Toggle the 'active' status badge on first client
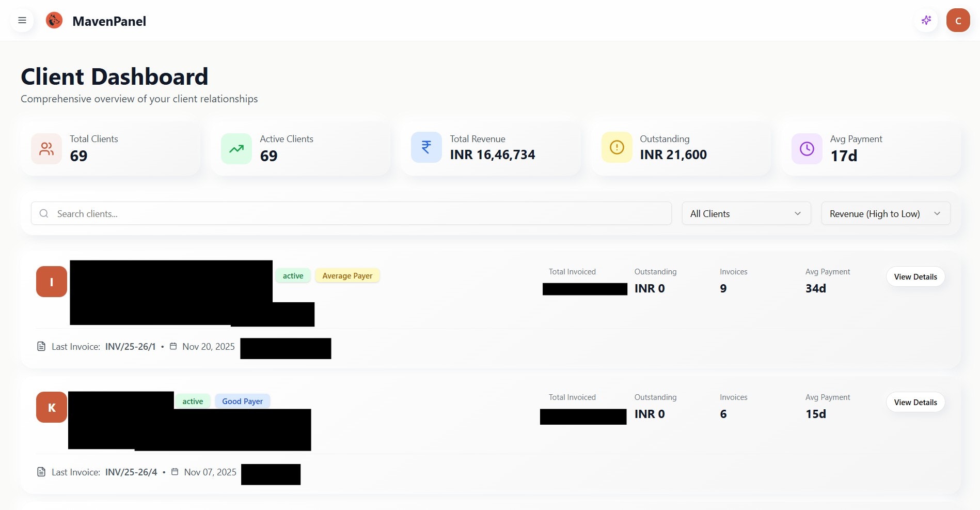This screenshot has width=980, height=510. coord(293,275)
